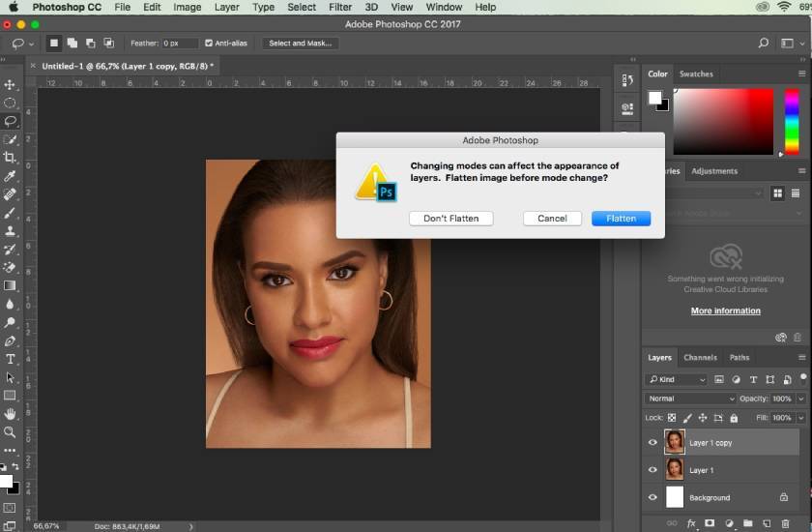Activate the Hand tool
Viewport: 812px width, 532px height.
tap(10, 414)
